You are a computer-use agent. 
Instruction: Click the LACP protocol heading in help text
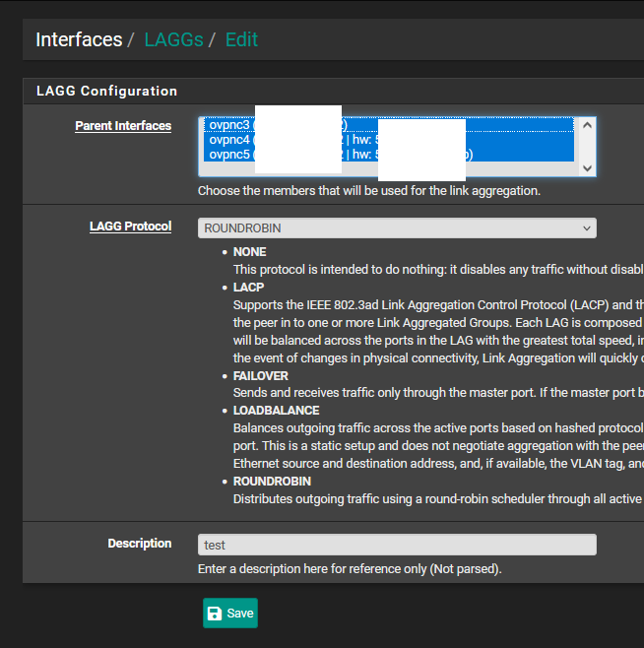click(x=248, y=287)
